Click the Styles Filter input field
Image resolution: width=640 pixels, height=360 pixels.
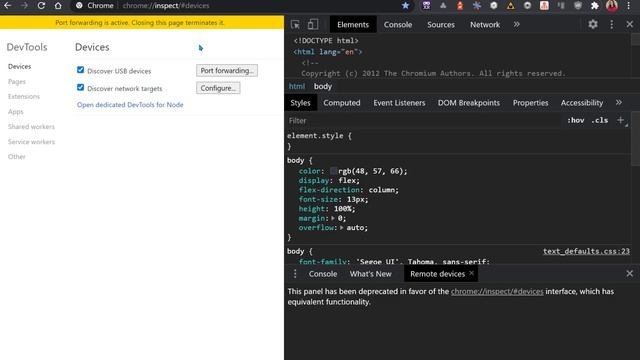coord(424,120)
